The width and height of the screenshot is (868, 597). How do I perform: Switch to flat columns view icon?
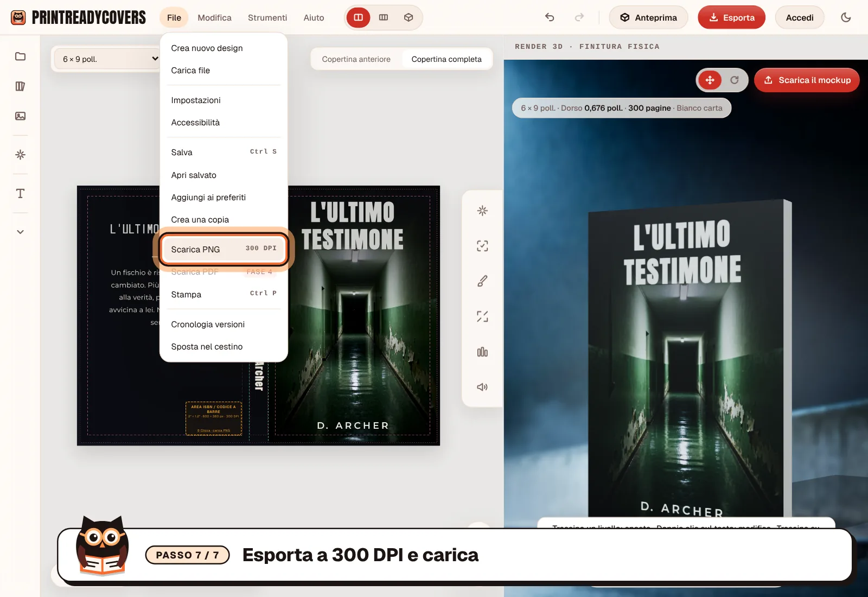(x=384, y=17)
